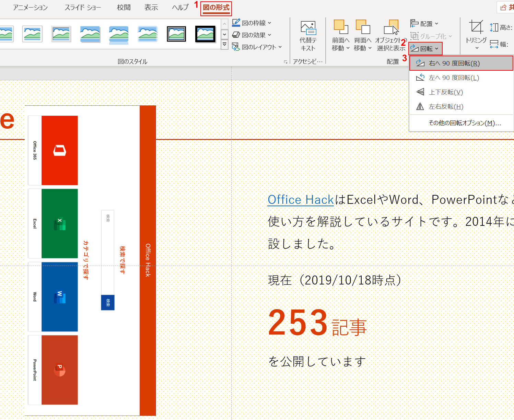This screenshot has width=514, height=420.
Task: Click the 高さ height field icon
Action: [x=494, y=27]
